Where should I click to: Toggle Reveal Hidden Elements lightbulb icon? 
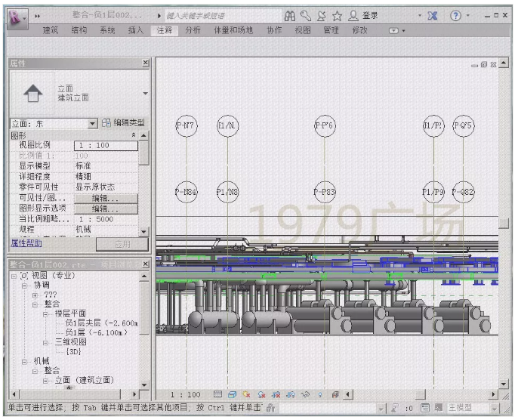point(320,394)
